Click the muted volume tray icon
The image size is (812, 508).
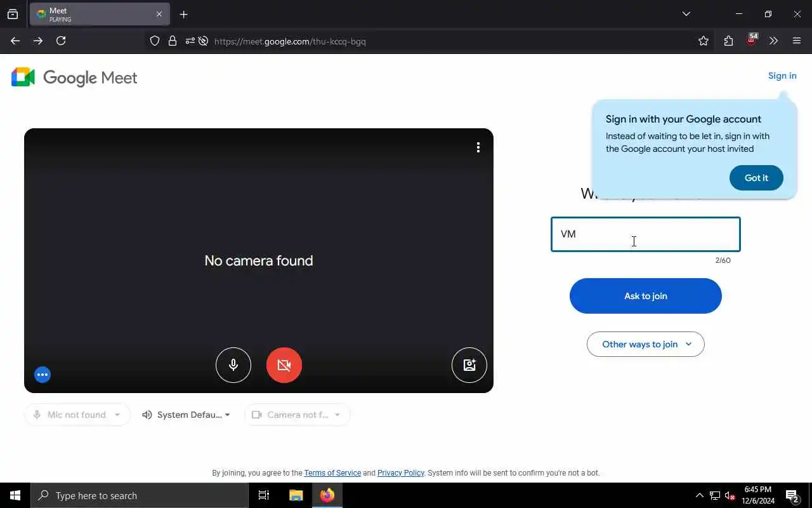click(730, 495)
